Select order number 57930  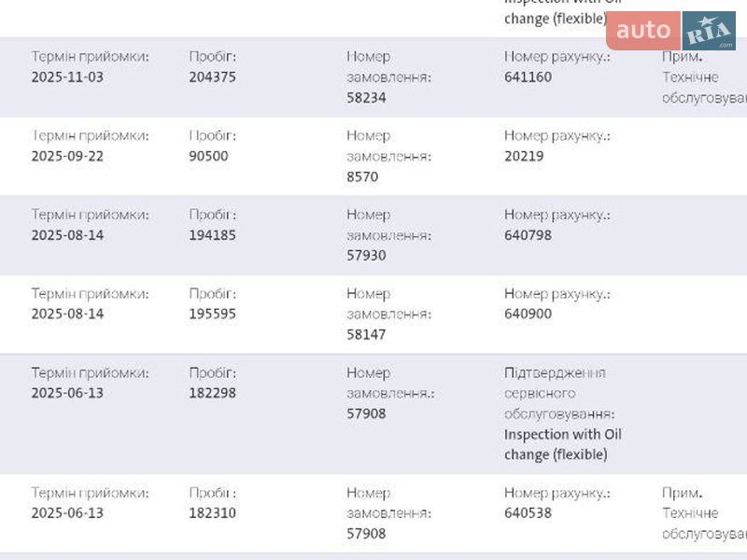click(x=366, y=255)
